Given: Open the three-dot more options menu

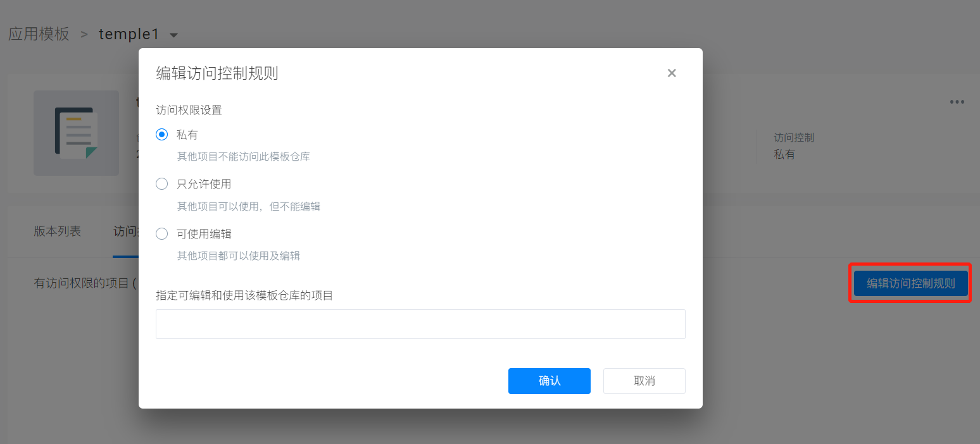Looking at the screenshot, I should (x=957, y=102).
